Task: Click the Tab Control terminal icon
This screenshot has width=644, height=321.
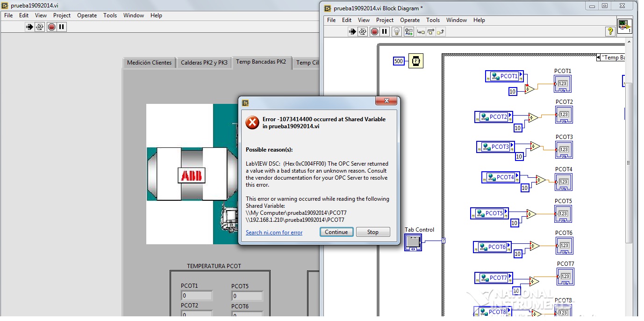Action: (x=413, y=242)
